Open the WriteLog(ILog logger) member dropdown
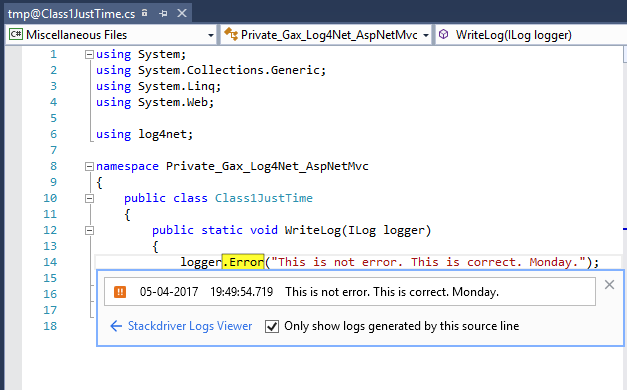 pos(531,35)
